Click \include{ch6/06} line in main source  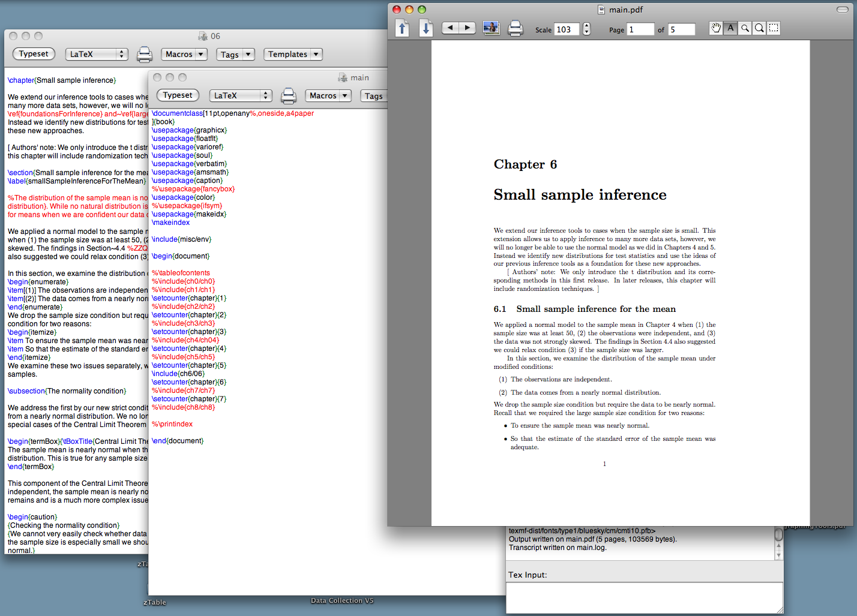pos(178,374)
